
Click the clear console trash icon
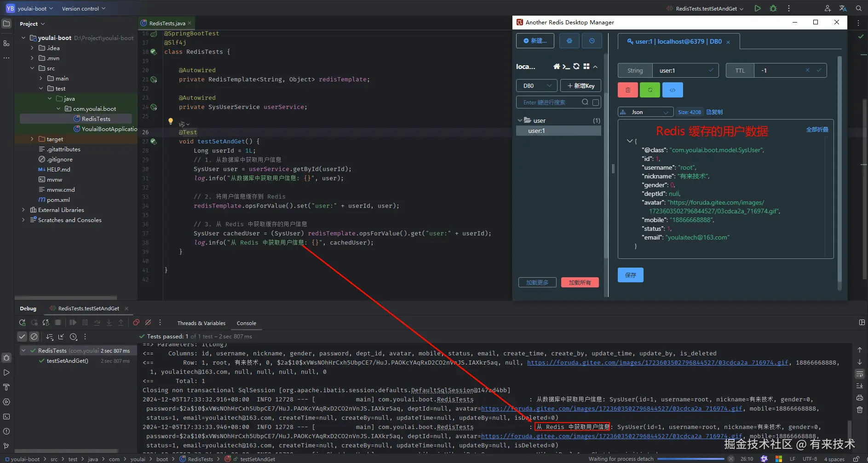(860, 410)
